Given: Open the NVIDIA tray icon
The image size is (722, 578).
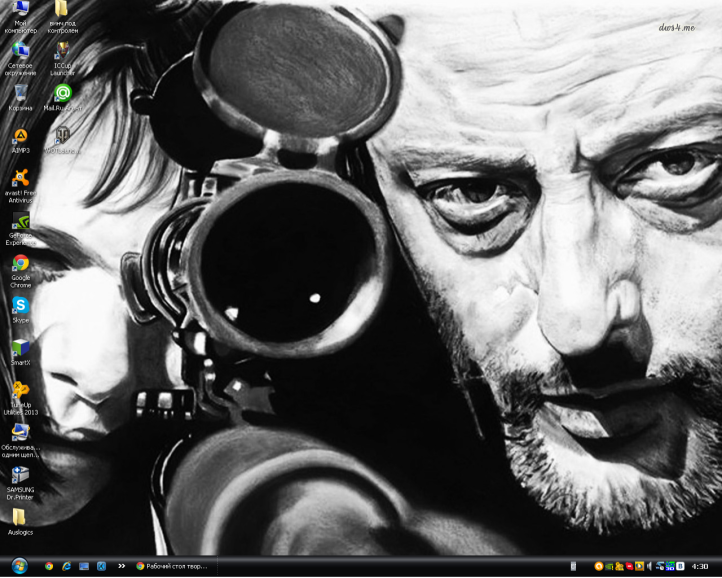Looking at the screenshot, I should [x=609, y=566].
